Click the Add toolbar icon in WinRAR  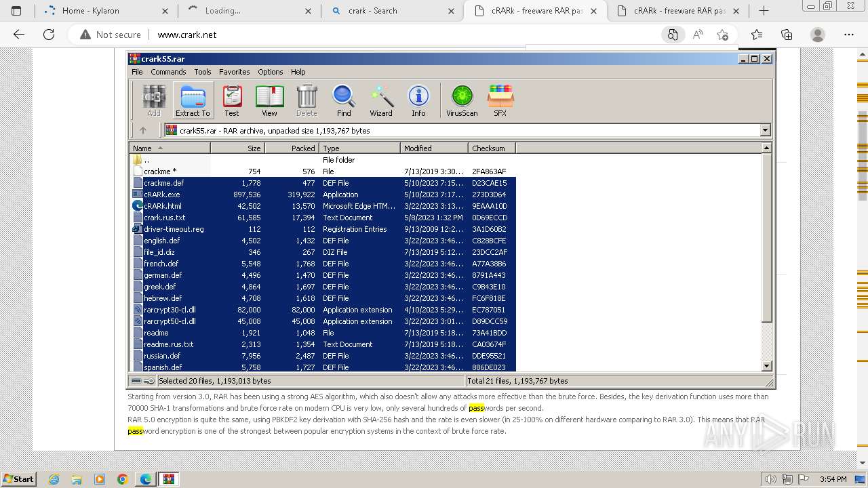154,100
